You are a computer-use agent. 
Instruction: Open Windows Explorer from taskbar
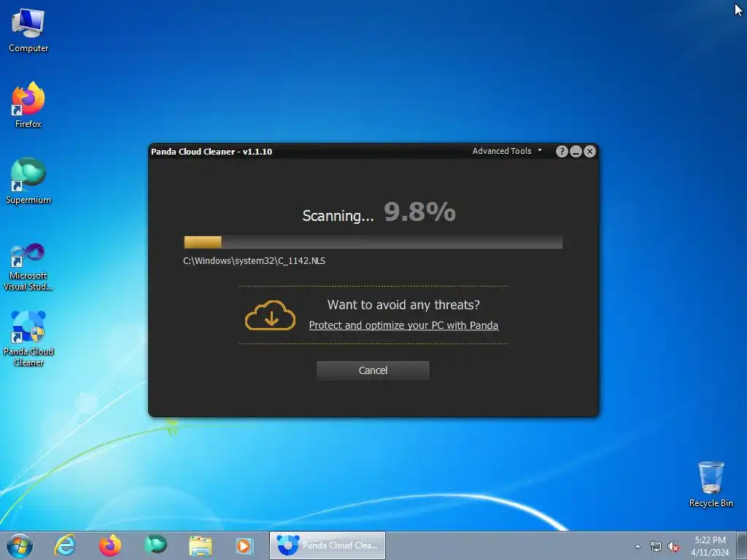201,545
